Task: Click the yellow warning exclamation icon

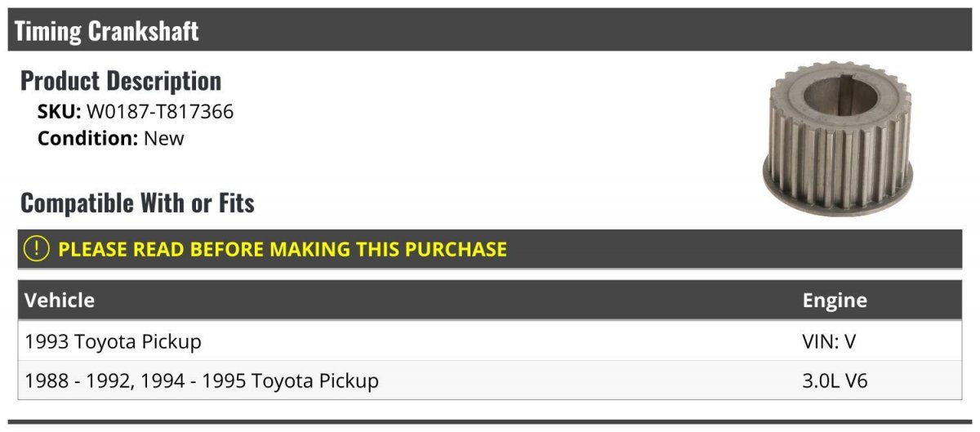Action: (x=37, y=249)
